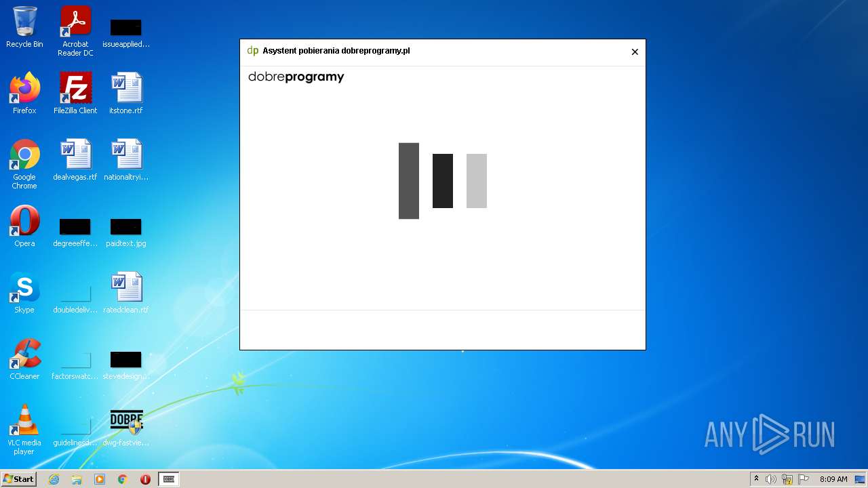
Task: Click the dp icon in title bar
Action: tap(253, 51)
